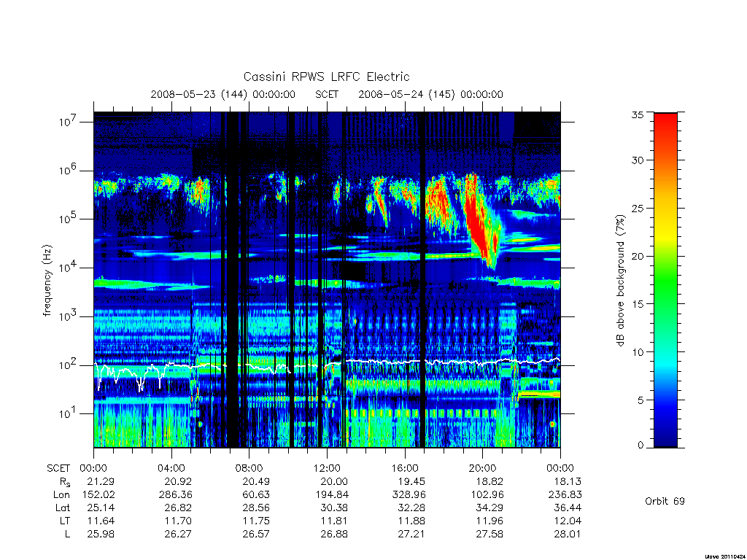747x560 pixels.
Task: Click the Orbit 69 label
Action: click(665, 502)
